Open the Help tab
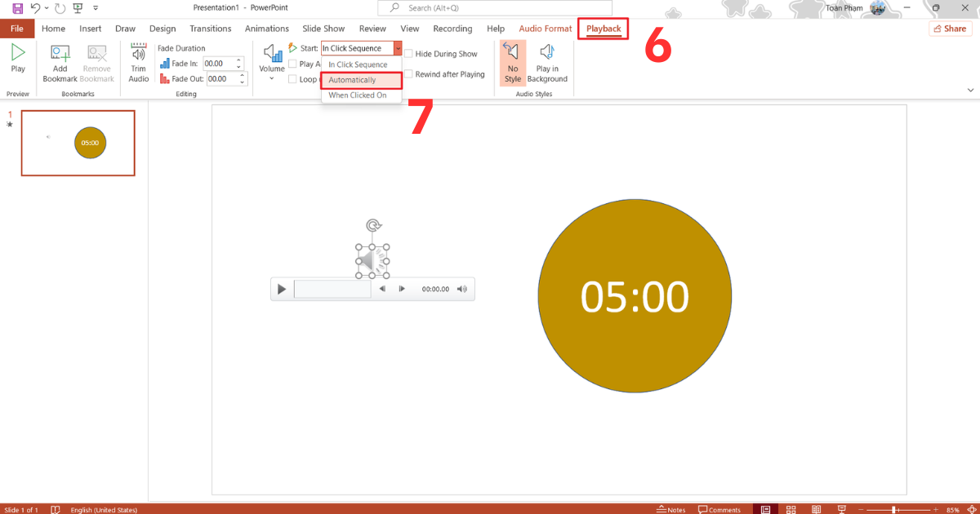 (496, 29)
